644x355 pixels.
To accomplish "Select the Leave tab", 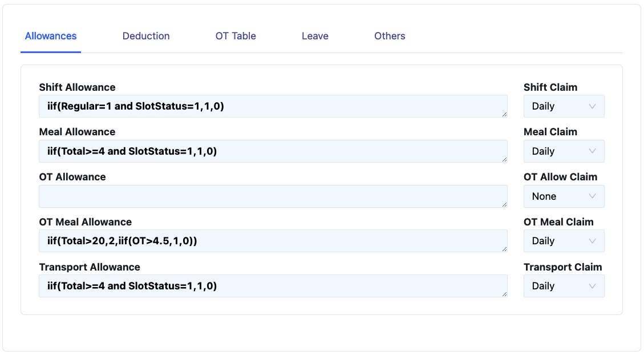I will pyautogui.click(x=315, y=36).
